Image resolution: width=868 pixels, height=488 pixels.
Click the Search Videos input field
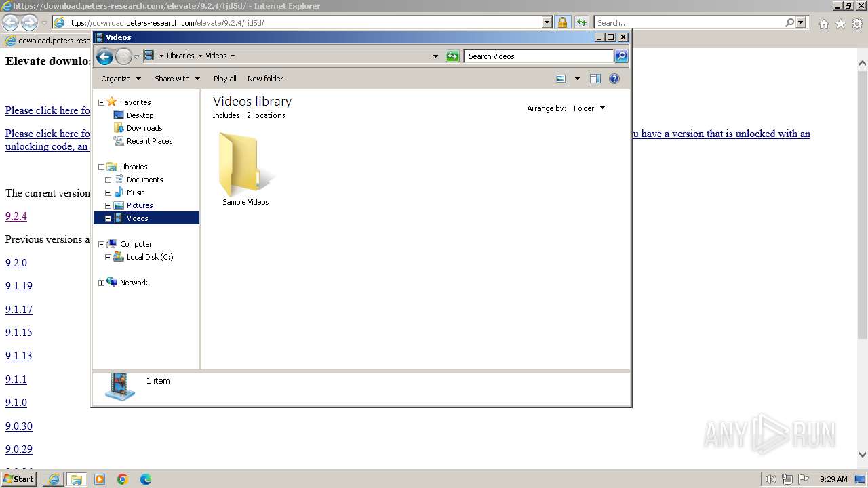[539, 56]
